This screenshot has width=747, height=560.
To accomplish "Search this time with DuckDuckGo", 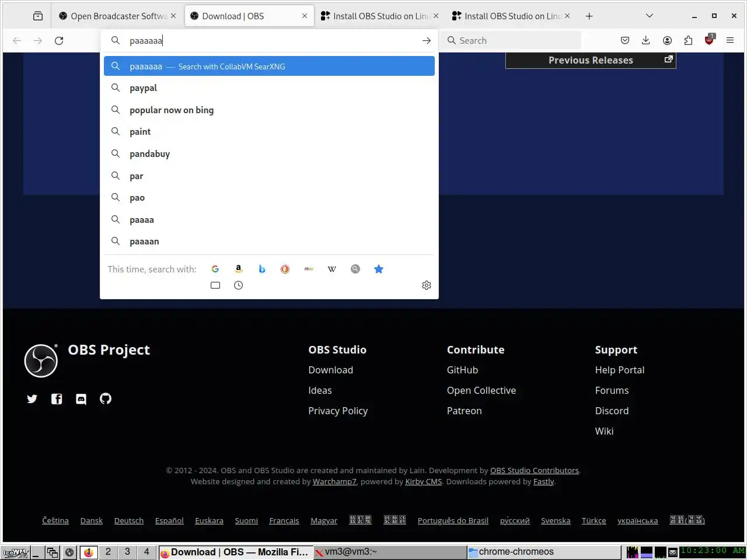I will (285, 269).
